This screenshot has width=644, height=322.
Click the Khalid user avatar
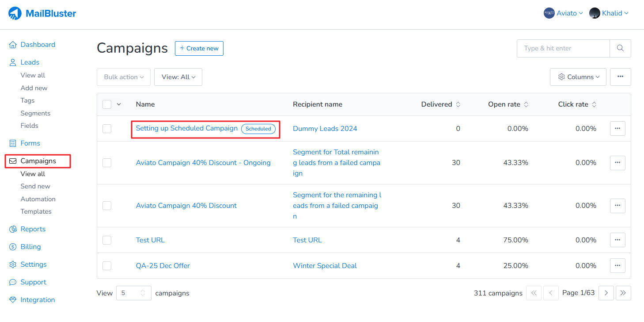coord(595,13)
